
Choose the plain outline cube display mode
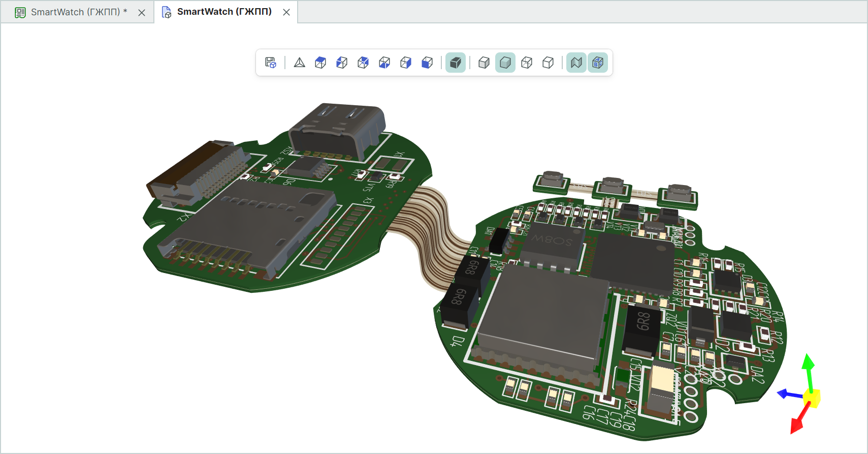click(x=548, y=63)
